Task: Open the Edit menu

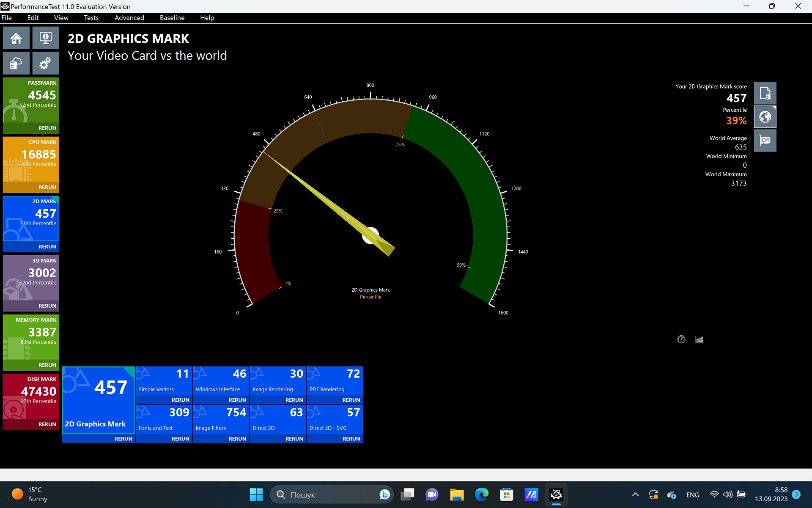Action: point(33,18)
